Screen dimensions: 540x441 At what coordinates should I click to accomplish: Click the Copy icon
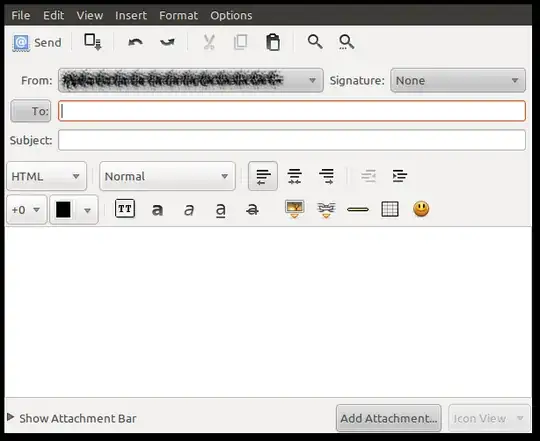(240, 42)
